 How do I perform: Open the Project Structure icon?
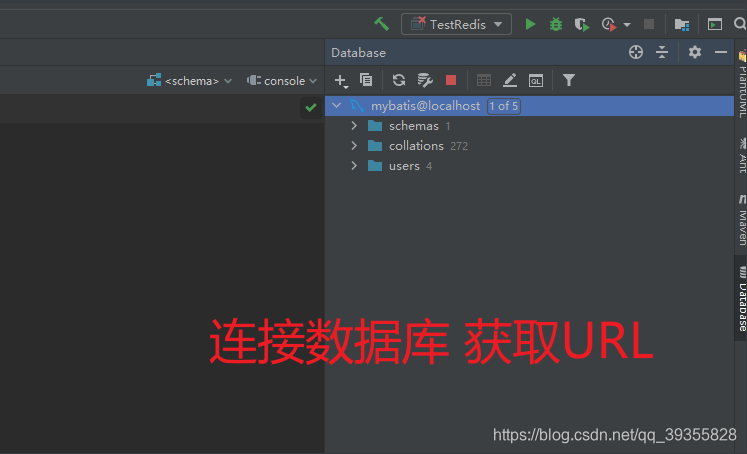(682, 24)
